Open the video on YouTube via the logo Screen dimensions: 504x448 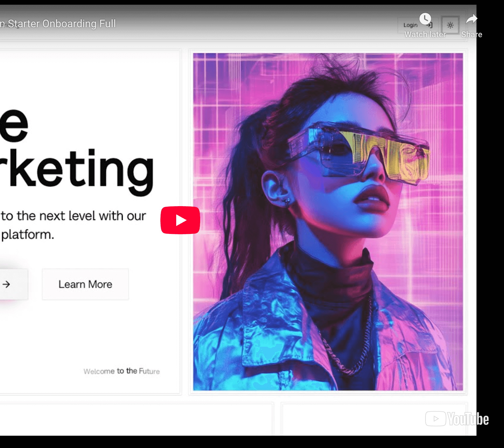(x=457, y=419)
